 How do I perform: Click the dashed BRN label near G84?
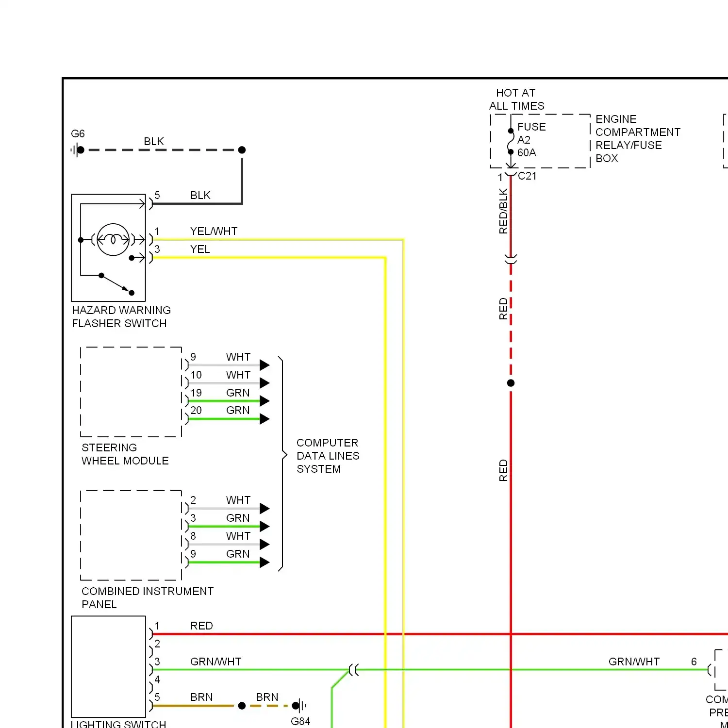tap(267, 697)
